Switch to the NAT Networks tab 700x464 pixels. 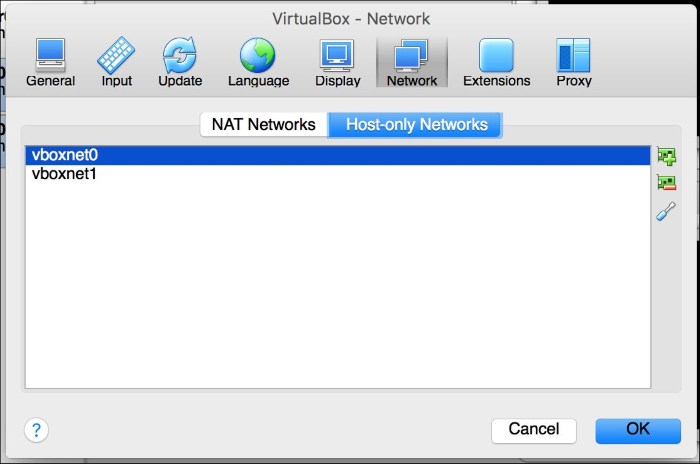(x=264, y=125)
